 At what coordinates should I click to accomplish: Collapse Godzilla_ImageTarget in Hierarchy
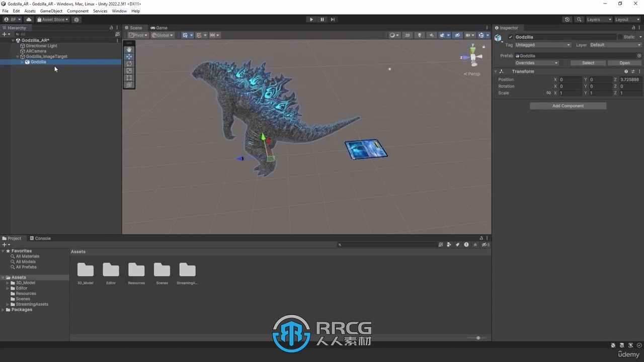click(18, 57)
